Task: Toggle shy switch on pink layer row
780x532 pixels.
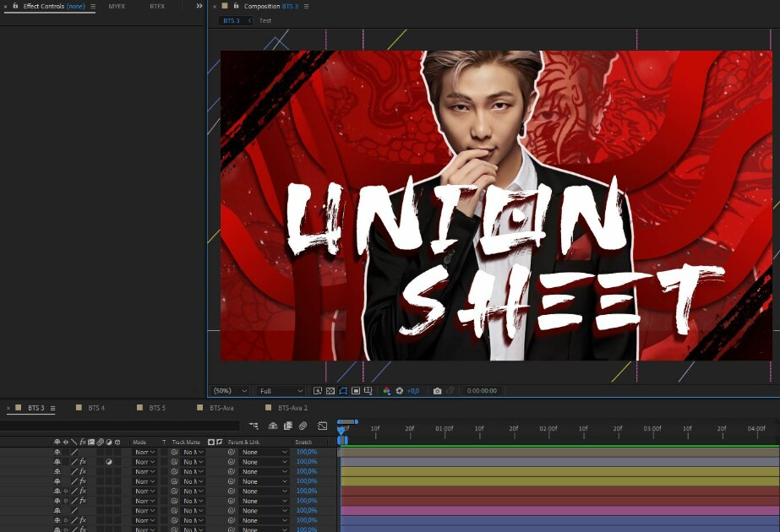Action: pyautogui.click(x=57, y=511)
